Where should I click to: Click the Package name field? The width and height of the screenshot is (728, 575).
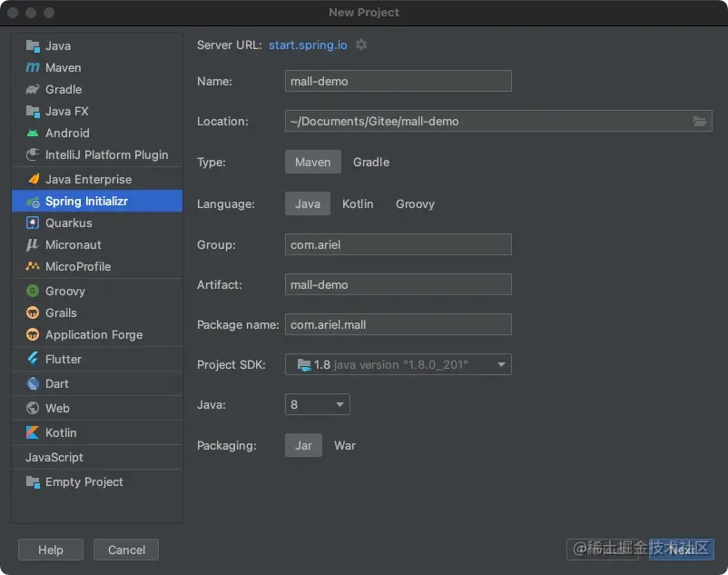click(x=398, y=324)
